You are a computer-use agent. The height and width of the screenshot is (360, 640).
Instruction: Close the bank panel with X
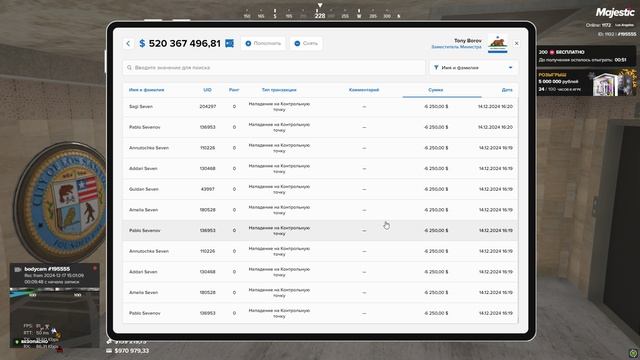pos(516,43)
